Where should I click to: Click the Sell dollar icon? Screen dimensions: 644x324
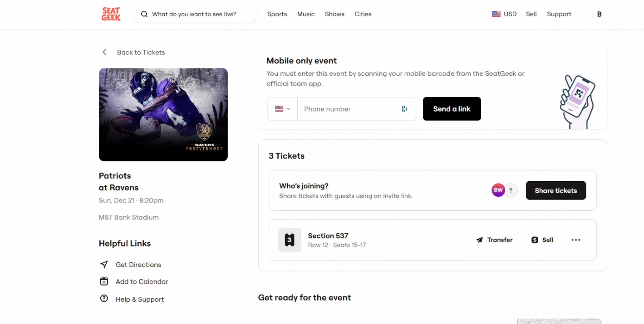pyautogui.click(x=535, y=240)
